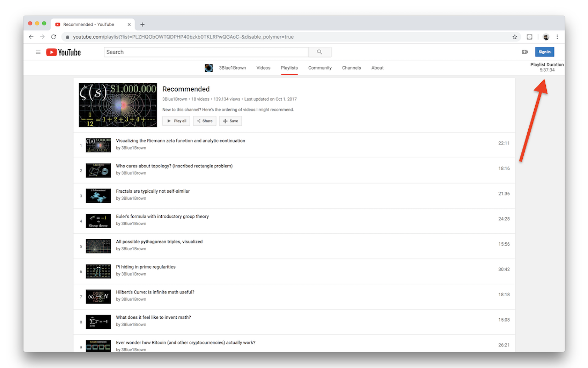
Task: Open Fractals are typically not self-similar video
Action: click(153, 191)
